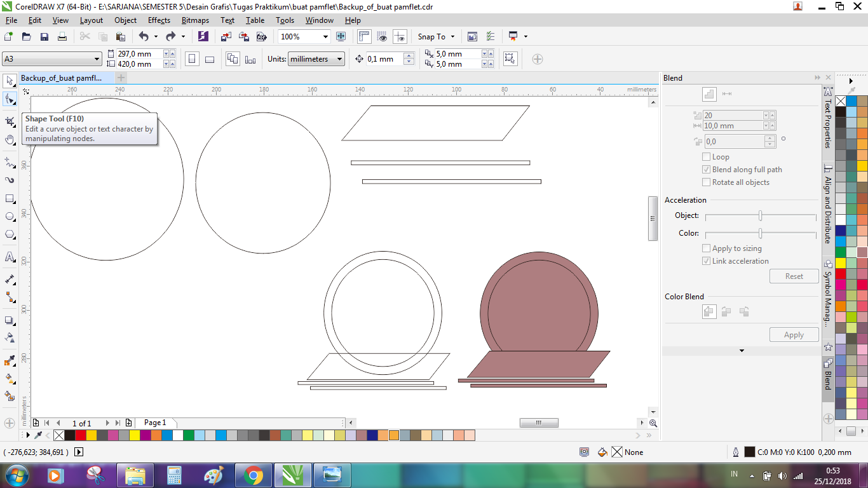
Task: Click the Open folder icon
Action: pos(27,36)
